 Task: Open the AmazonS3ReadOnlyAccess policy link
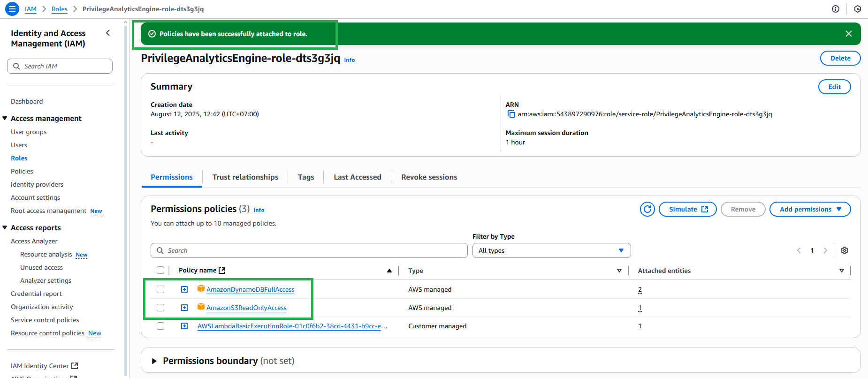tap(246, 308)
